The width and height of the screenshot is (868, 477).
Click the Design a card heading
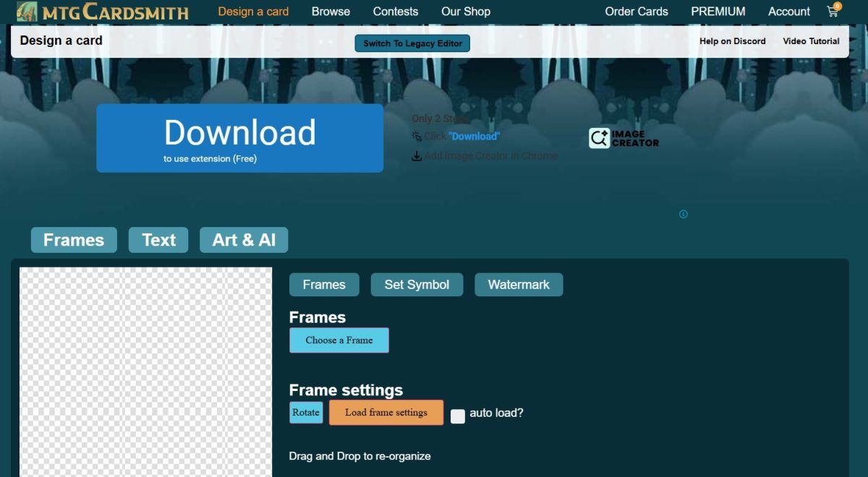[x=61, y=40]
